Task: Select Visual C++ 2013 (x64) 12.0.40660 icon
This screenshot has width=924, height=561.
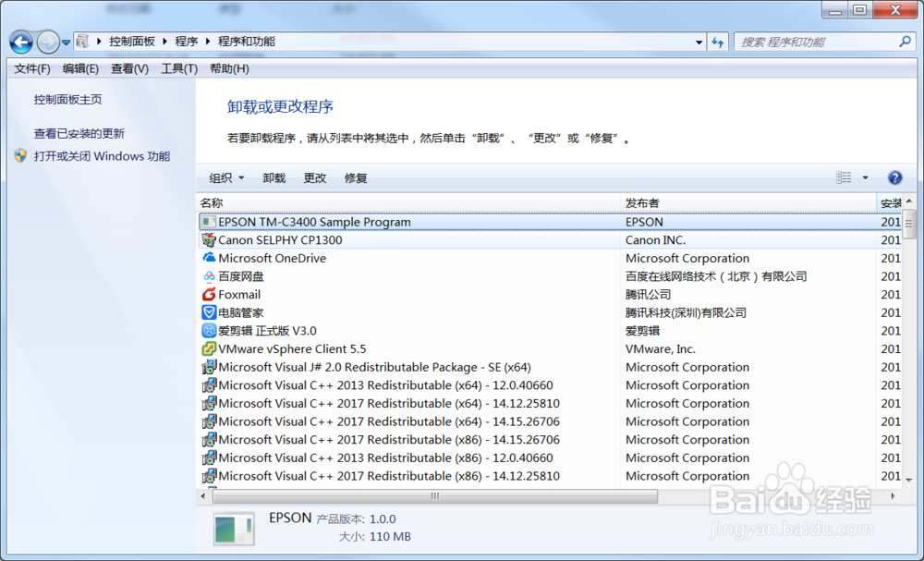Action: [208, 385]
